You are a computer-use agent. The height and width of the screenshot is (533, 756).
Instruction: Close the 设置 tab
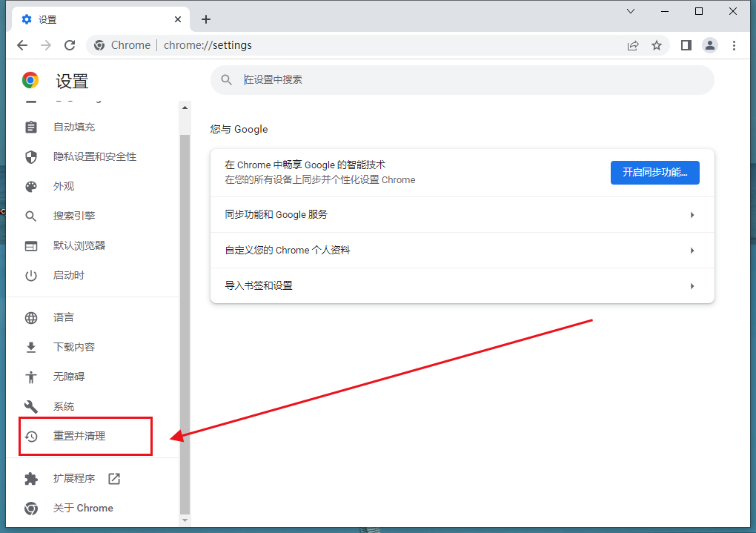178,19
